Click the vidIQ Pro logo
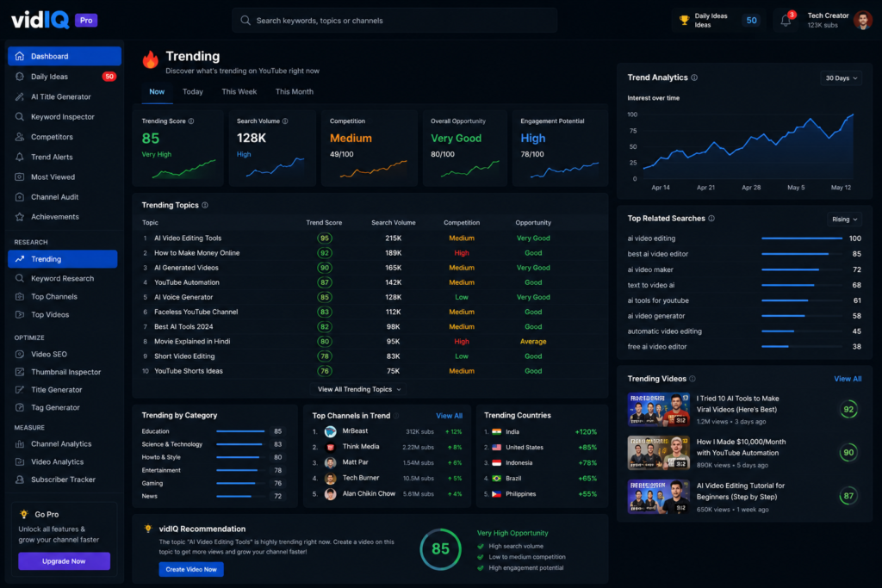This screenshot has width=882, height=588. (54, 21)
